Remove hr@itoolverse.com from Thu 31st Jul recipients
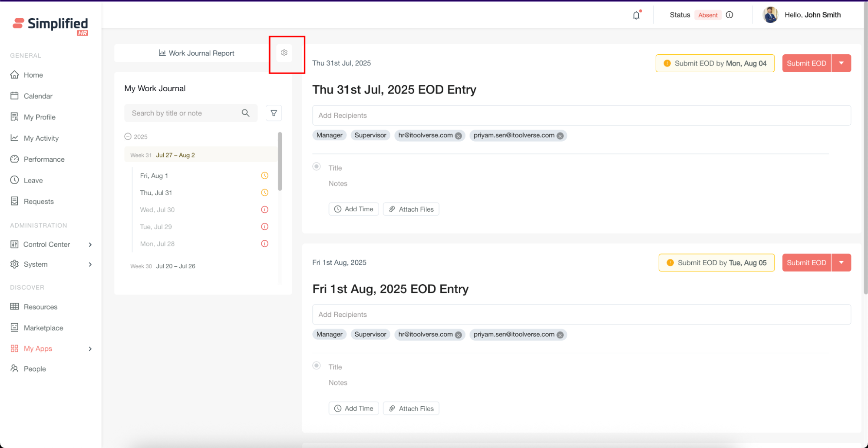 [x=458, y=136]
